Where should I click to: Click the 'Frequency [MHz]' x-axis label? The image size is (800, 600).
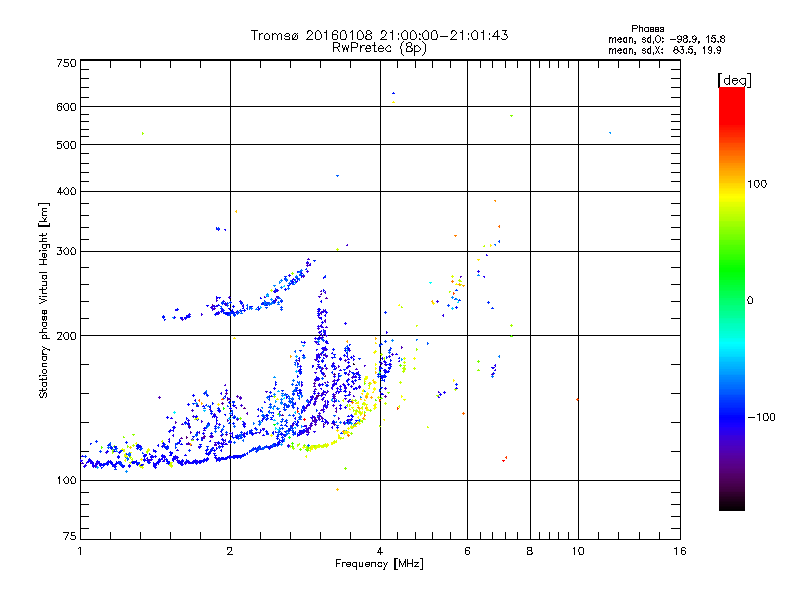tap(379, 564)
